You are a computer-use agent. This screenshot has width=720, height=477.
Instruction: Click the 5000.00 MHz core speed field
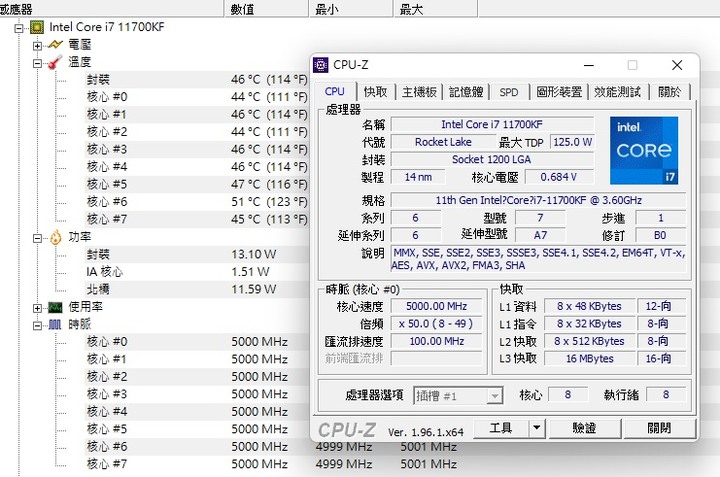click(x=436, y=306)
